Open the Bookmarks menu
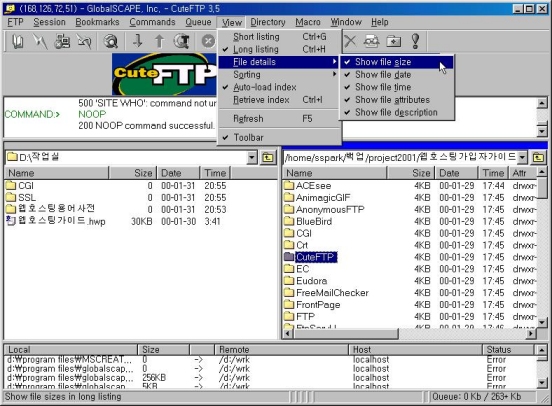 pyautogui.click(x=97, y=22)
